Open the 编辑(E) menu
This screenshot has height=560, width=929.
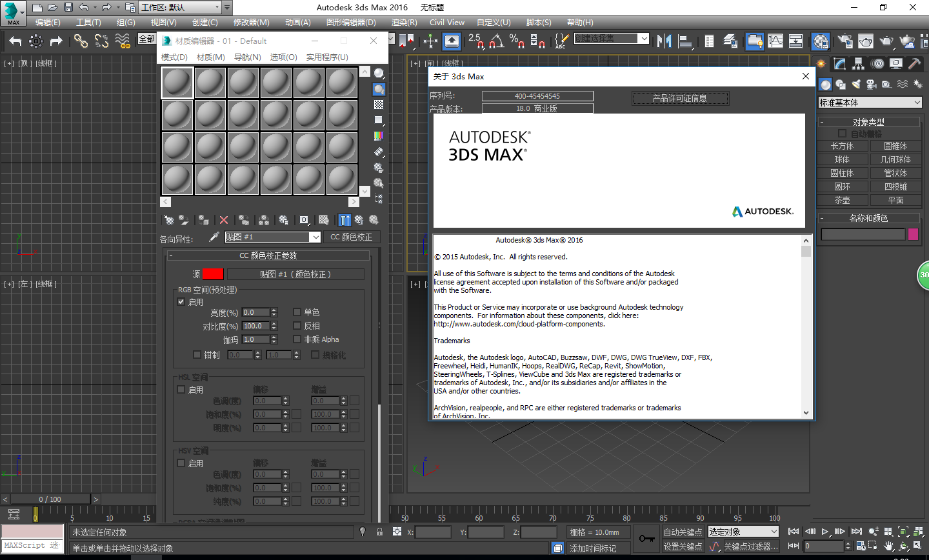click(48, 23)
